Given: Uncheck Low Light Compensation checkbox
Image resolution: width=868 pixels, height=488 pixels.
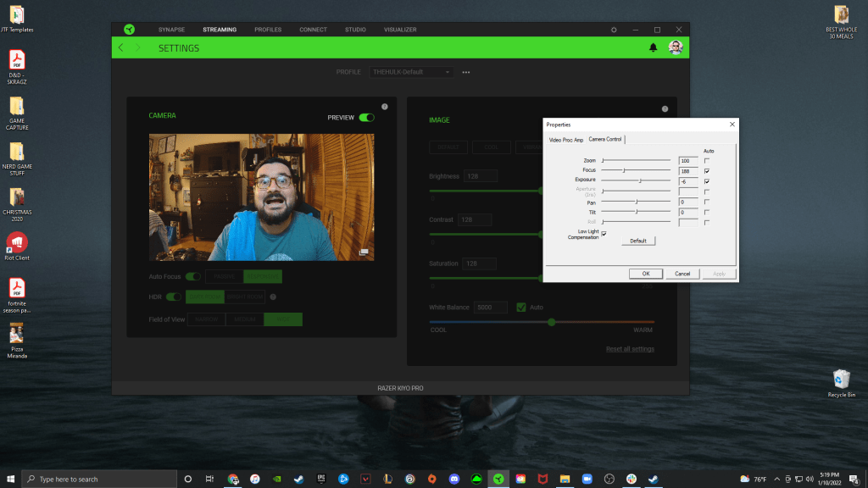Looking at the screenshot, I should tap(604, 233).
